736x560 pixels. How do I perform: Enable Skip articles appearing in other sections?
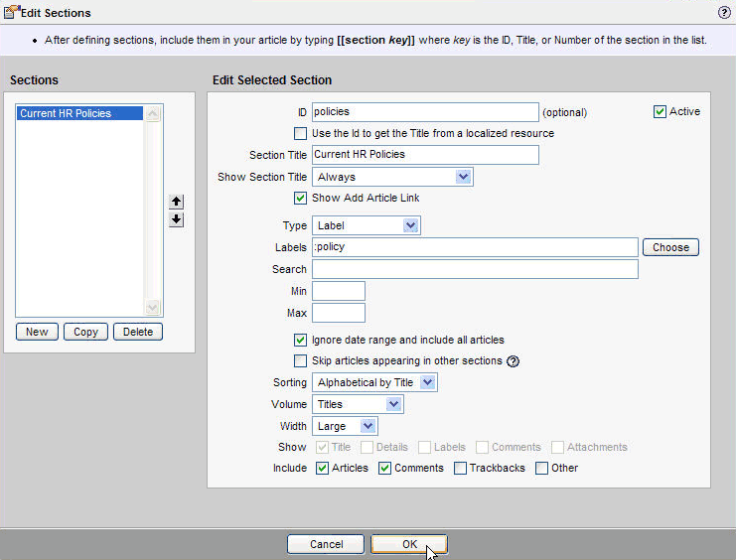(301, 360)
